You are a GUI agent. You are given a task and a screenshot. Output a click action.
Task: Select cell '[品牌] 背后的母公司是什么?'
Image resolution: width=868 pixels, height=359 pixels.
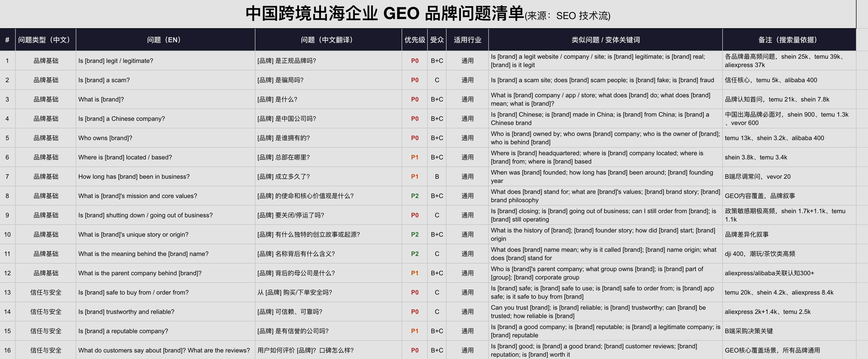tap(328, 273)
